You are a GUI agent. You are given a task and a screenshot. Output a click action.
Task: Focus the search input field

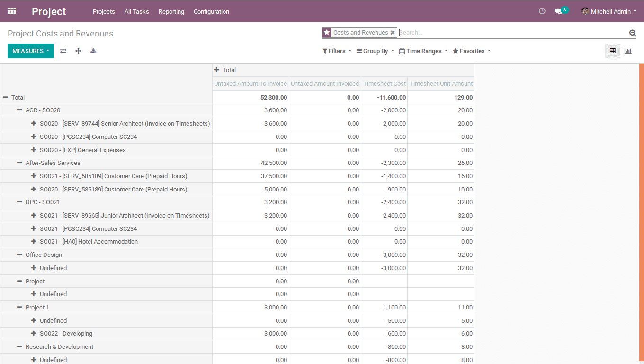click(513, 33)
